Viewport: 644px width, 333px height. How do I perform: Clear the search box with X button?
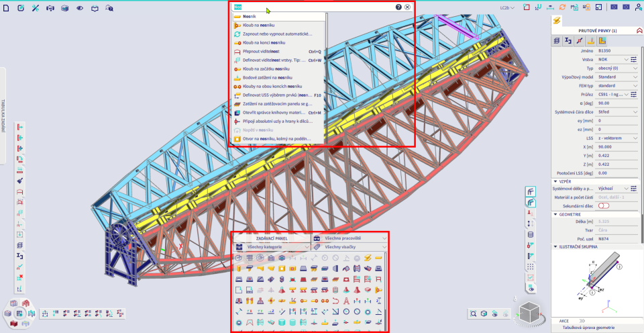pyautogui.click(x=407, y=7)
